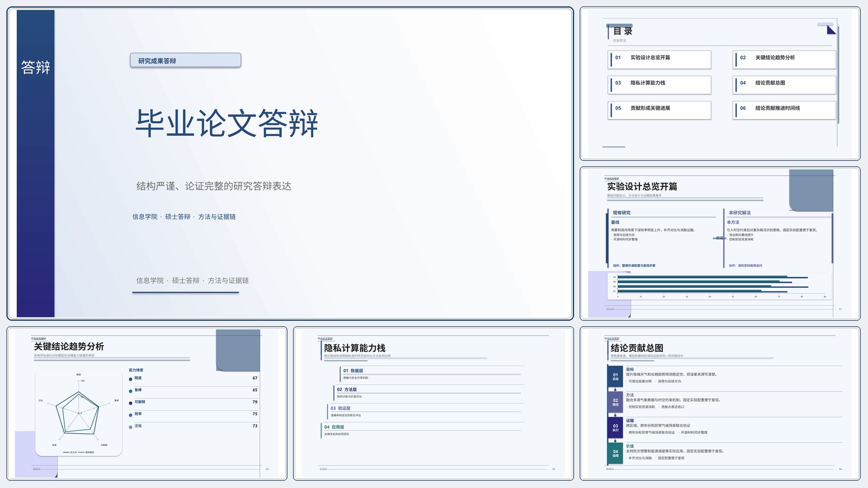Open the 隐私计算能力栈 slide thumbnail
The image size is (868, 488).
tap(434, 404)
